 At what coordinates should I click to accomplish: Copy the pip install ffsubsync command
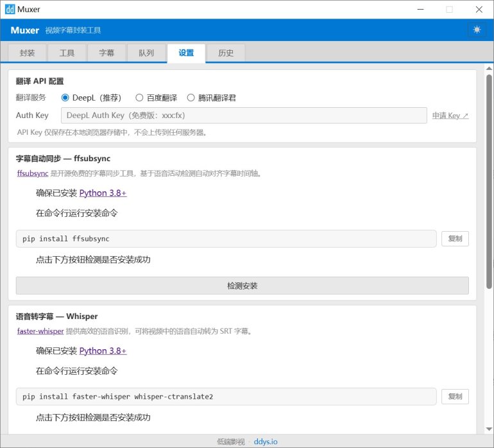pos(455,239)
